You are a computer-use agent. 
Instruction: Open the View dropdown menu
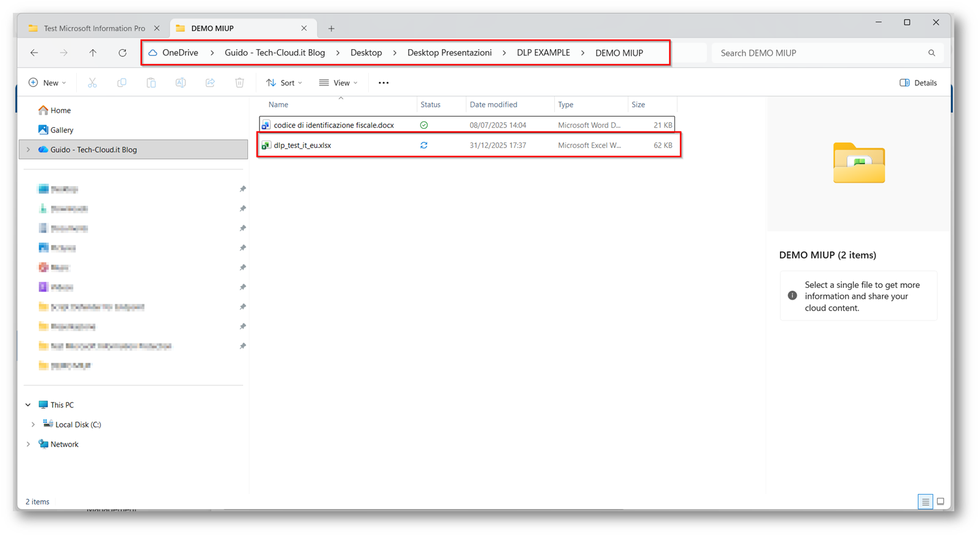tap(338, 83)
